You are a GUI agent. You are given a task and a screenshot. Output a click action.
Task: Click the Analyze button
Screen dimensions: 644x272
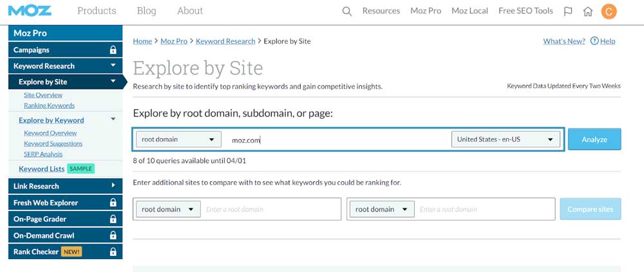click(594, 140)
